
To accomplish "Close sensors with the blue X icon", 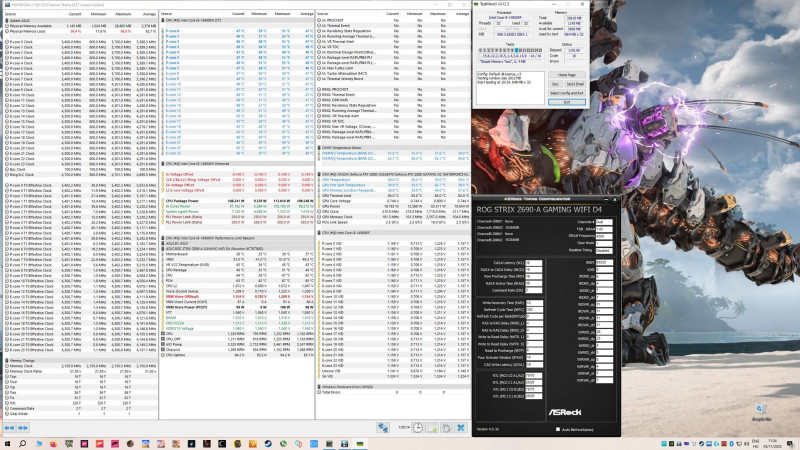I will click(461, 428).
